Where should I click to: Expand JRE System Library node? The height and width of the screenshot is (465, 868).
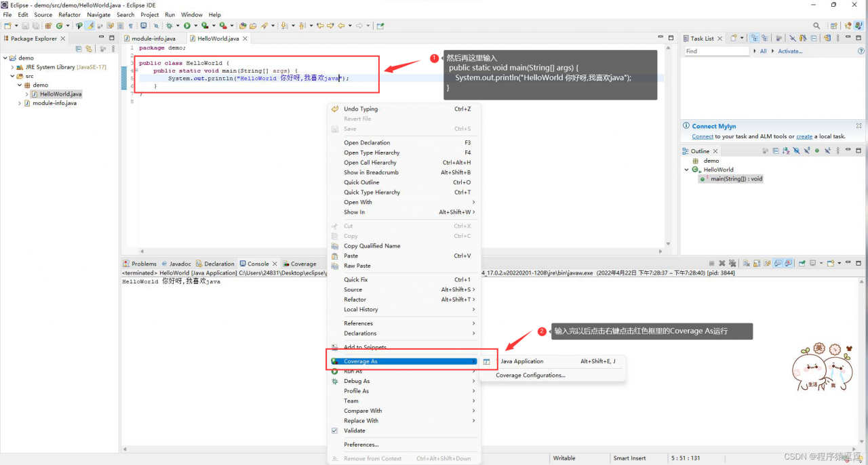click(x=12, y=67)
